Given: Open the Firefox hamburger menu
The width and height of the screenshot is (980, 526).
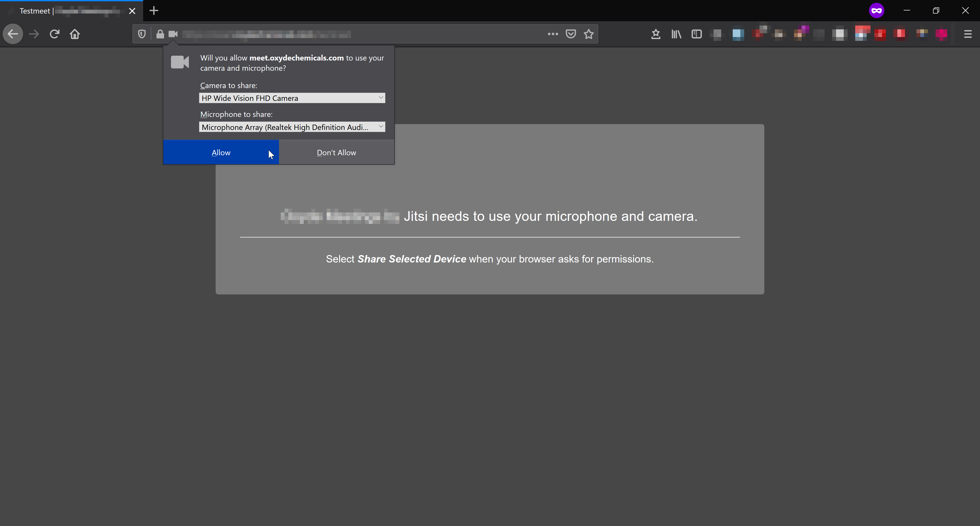Looking at the screenshot, I should [967, 34].
